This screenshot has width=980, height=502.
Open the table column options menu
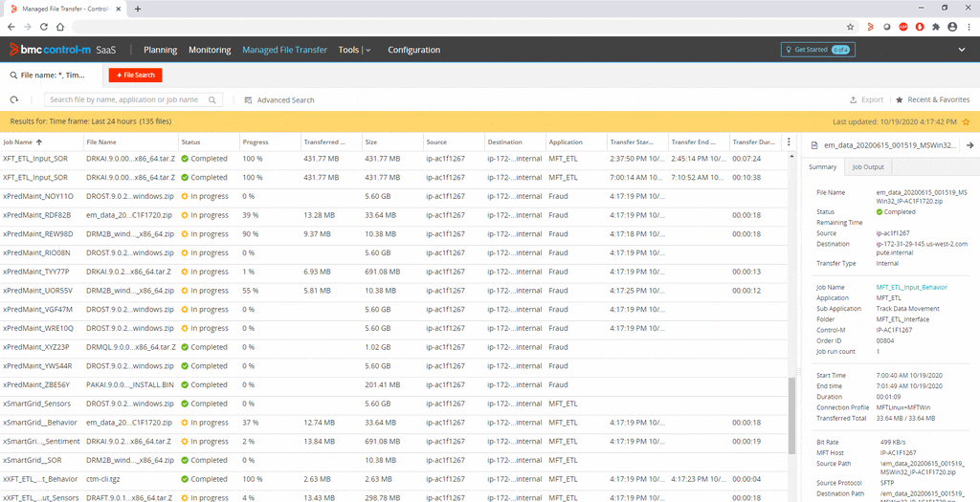(x=789, y=142)
